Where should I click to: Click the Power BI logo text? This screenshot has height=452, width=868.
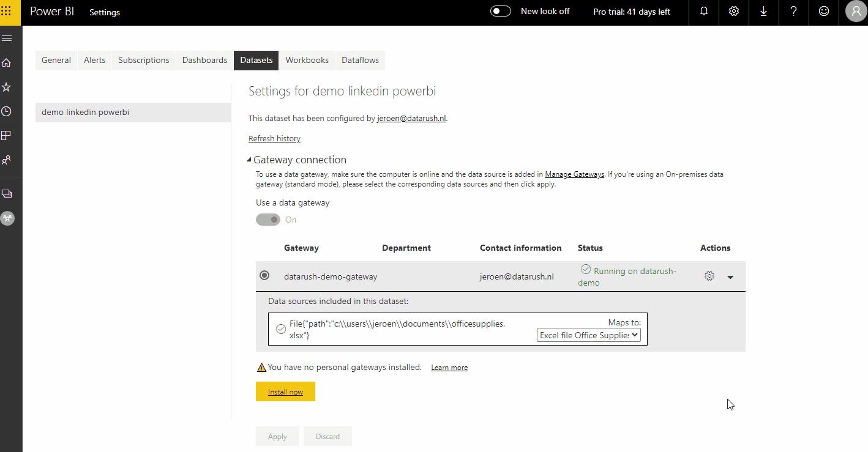52,12
